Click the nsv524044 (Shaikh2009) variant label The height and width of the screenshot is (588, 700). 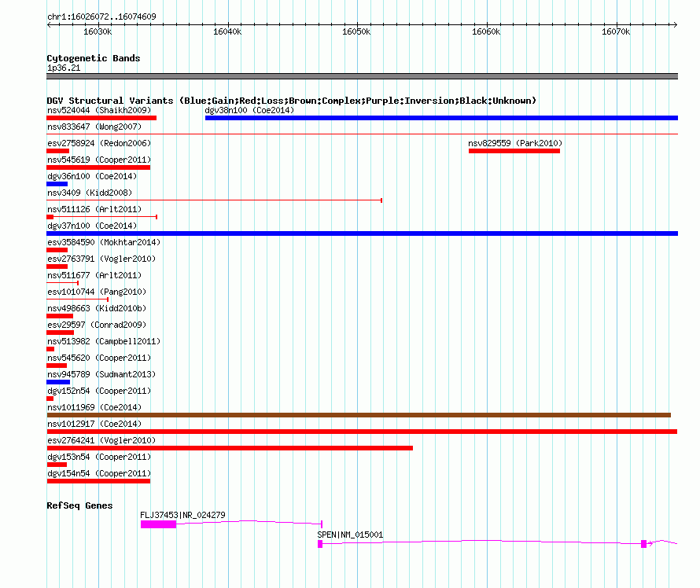click(99, 110)
